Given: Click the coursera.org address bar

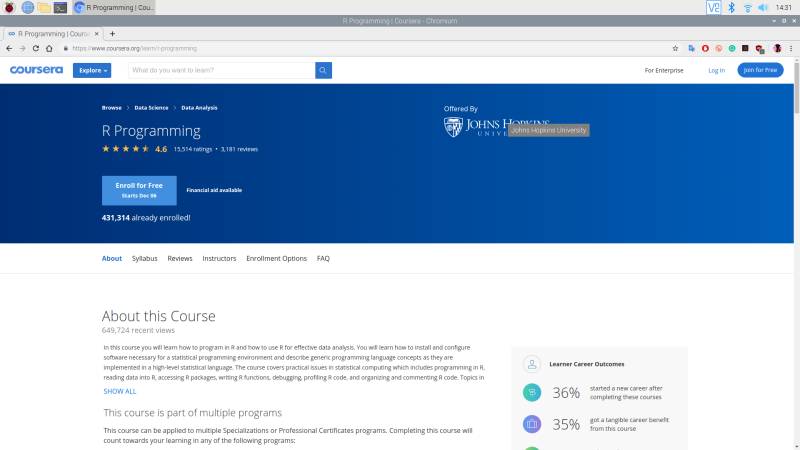Looking at the screenshot, I should 367,48.
